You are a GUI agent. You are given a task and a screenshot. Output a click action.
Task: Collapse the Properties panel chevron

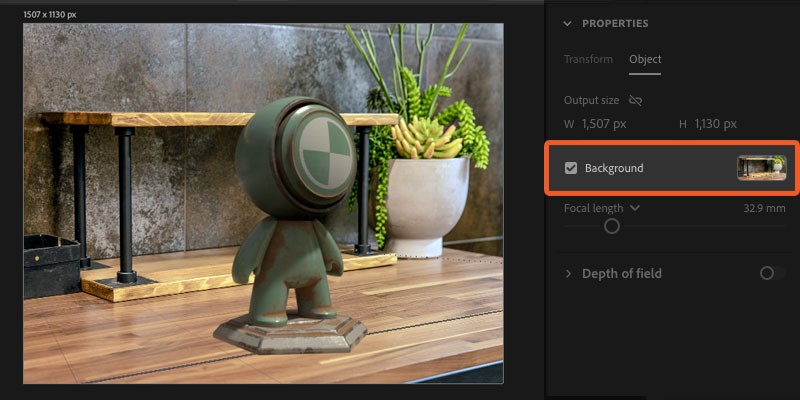567,23
